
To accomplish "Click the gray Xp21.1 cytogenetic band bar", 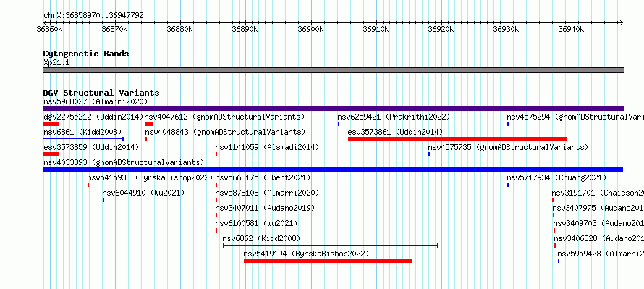I will (333, 70).
